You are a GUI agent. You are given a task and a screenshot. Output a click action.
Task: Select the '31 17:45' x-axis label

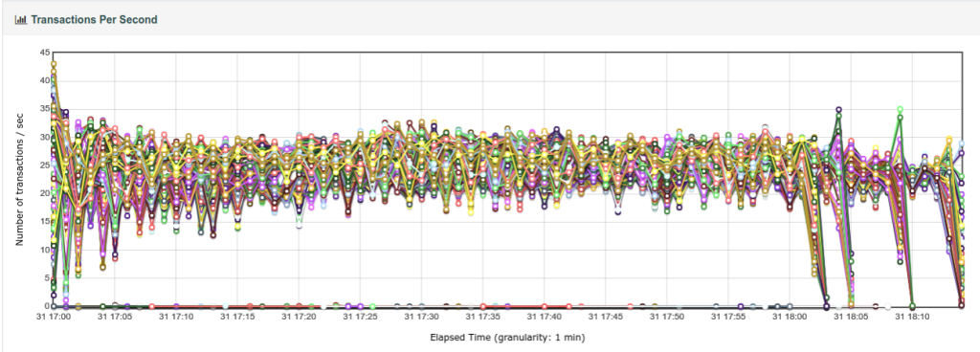605,317
